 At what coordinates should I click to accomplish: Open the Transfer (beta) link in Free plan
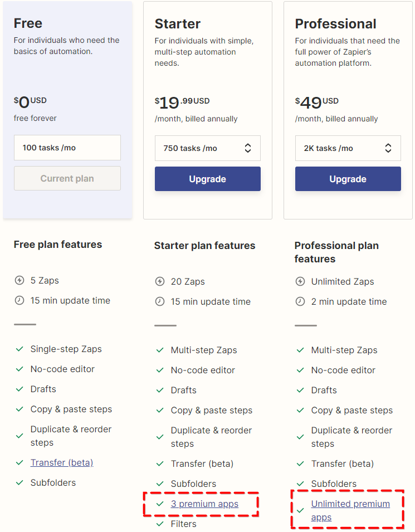pyautogui.click(x=62, y=463)
